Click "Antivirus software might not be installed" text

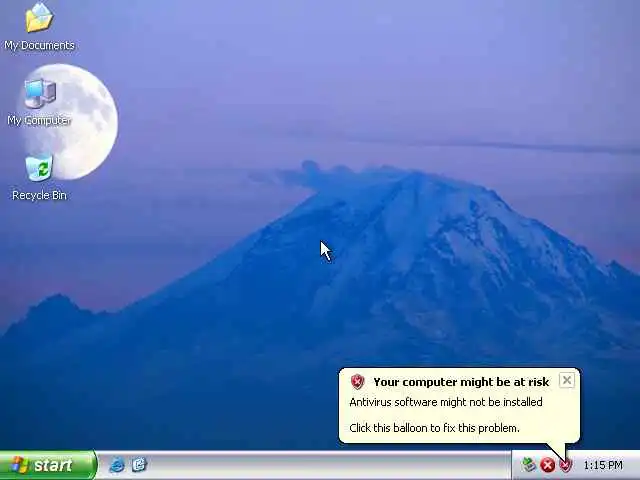pos(446,402)
